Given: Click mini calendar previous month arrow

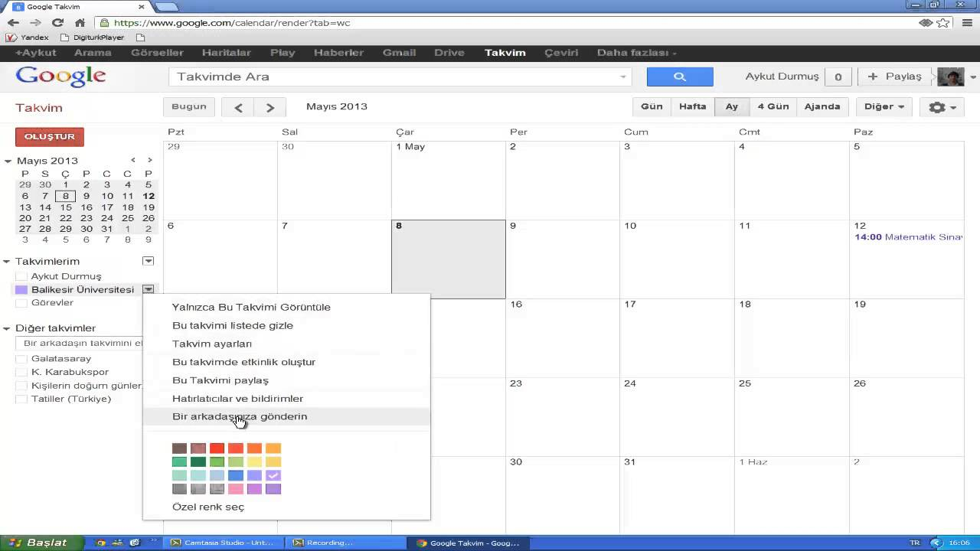Looking at the screenshot, I should (x=133, y=160).
